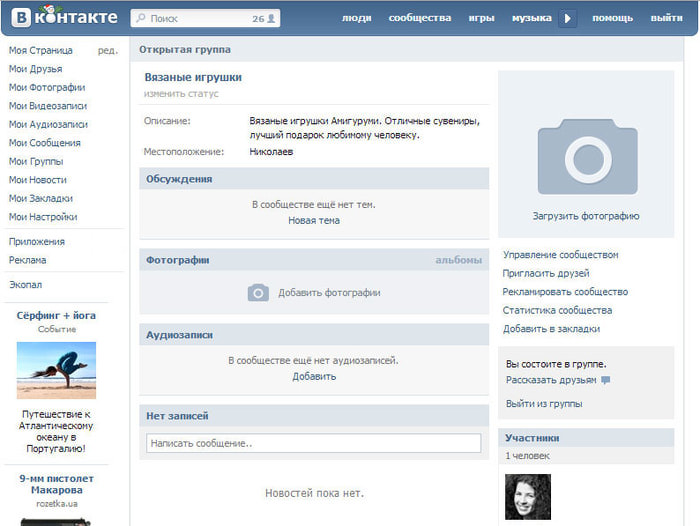Open Мои Сообщения in sidebar
Image resolution: width=700 pixels, height=526 pixels.
pos(44,143)
